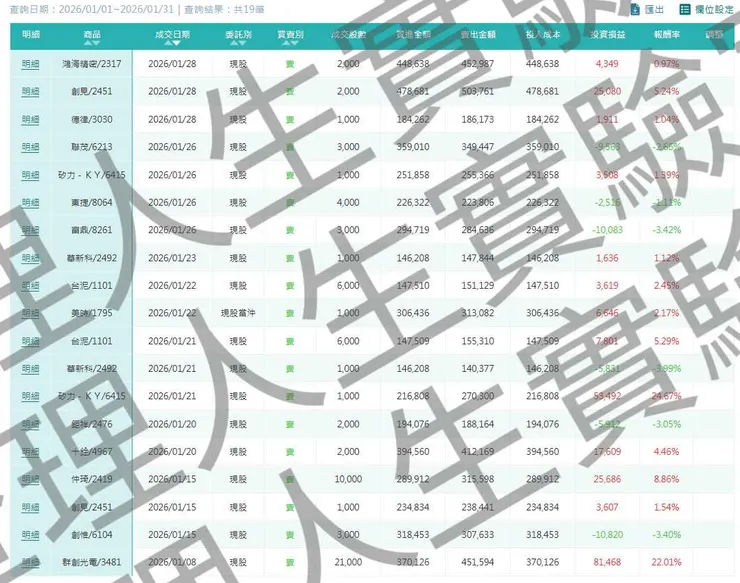Click the 匯出 export icon
740x583 pixels.
pos(635,9)
